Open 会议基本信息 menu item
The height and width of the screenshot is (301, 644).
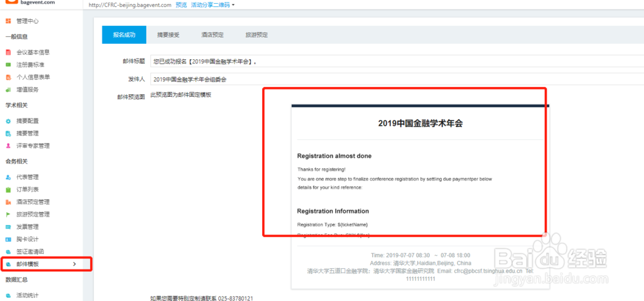point(33,52)
